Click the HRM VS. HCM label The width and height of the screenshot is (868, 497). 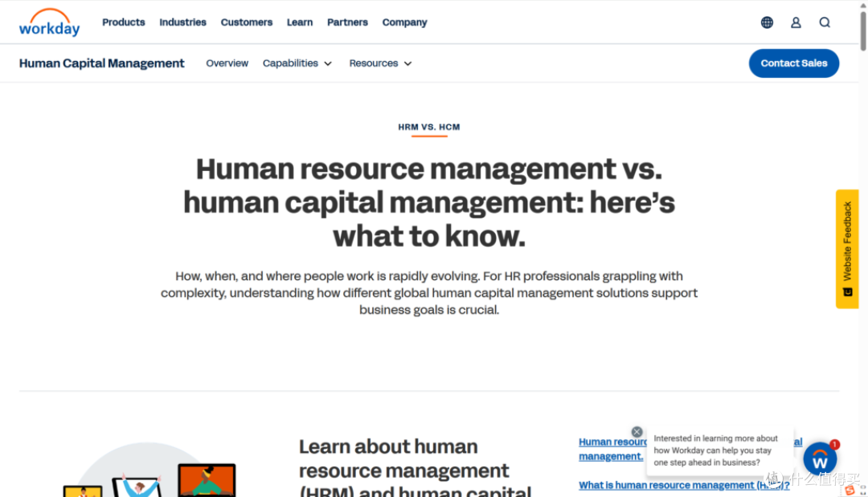point(429,127)
